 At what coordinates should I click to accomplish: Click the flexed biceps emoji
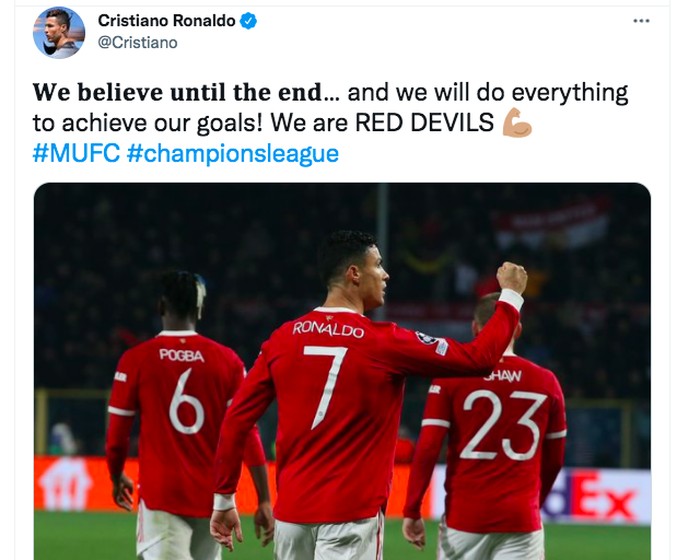click(x=517, y=122)
